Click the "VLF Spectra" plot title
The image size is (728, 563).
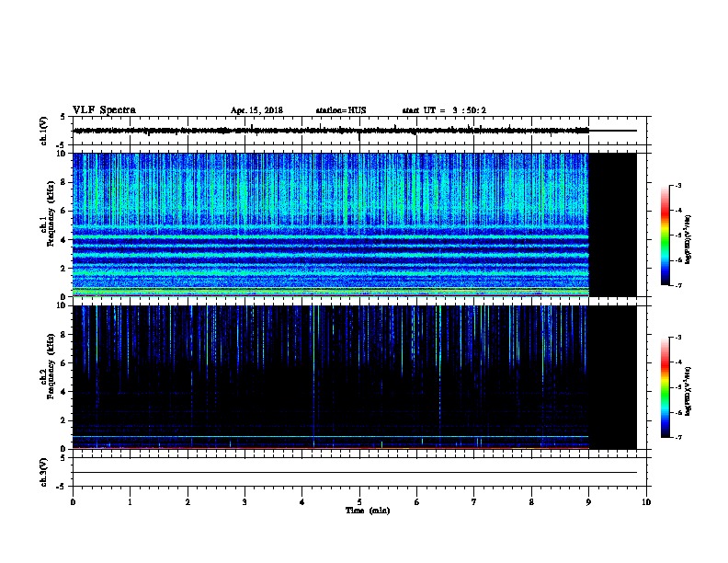pyautogui.click(x=104, y=110)
